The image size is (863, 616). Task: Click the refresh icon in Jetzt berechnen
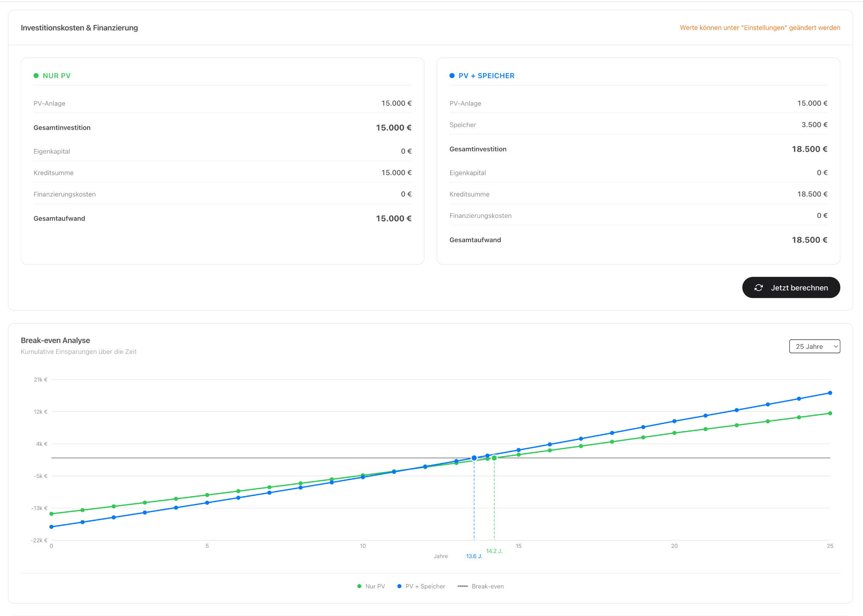[758, 288]
